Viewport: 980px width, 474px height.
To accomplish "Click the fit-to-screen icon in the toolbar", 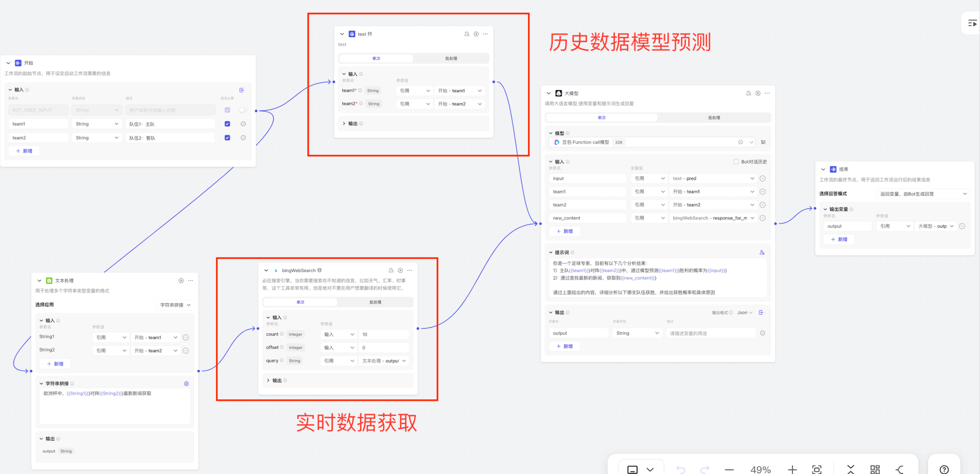I will pos(817,469).
